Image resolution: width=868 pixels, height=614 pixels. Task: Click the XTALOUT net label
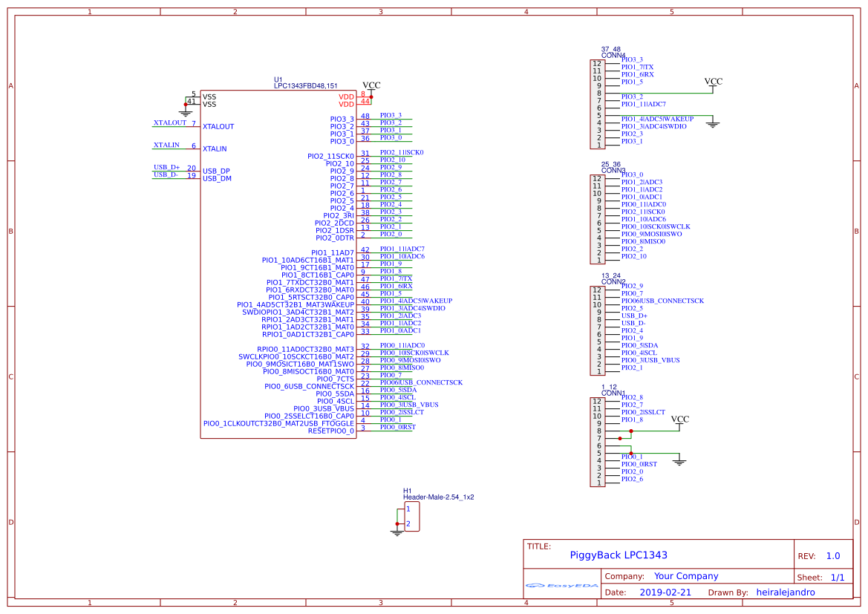(170, 123)
